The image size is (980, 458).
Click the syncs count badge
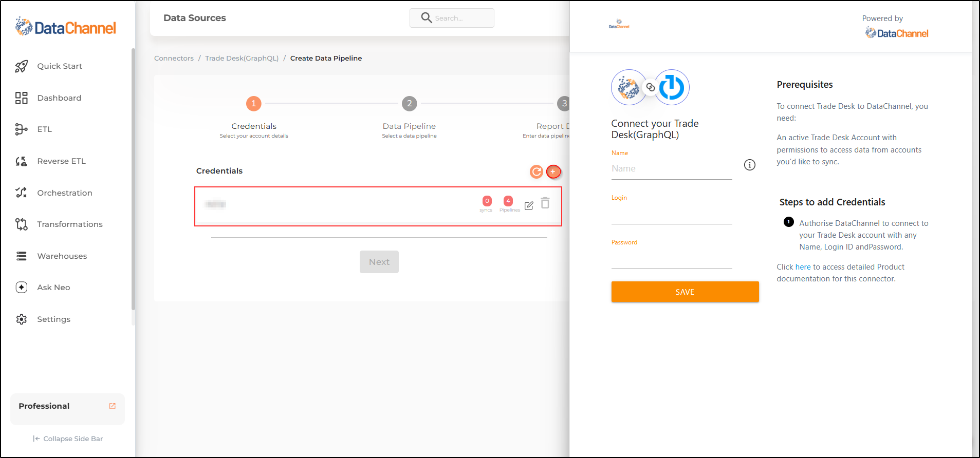[487, 201]
